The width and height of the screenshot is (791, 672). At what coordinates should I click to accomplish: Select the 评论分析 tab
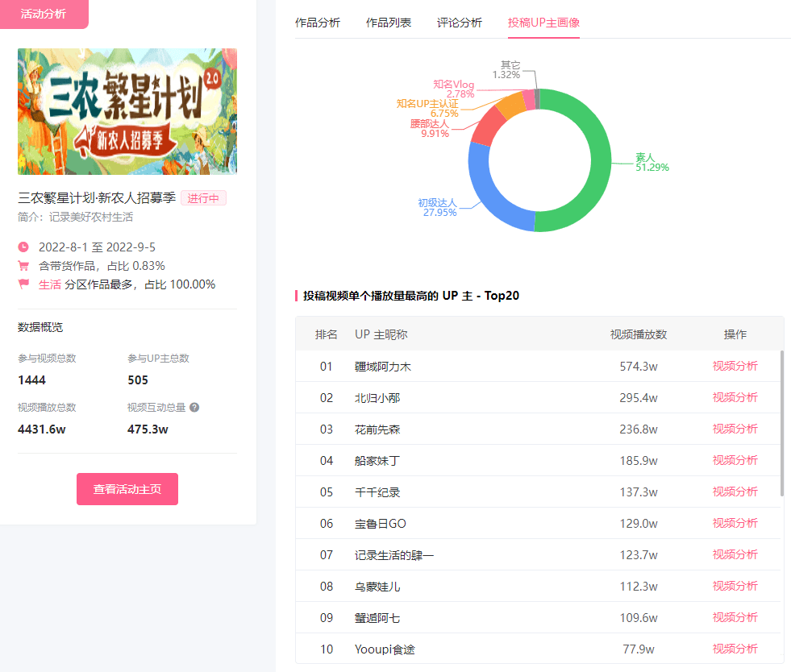[x=460, y=23]
